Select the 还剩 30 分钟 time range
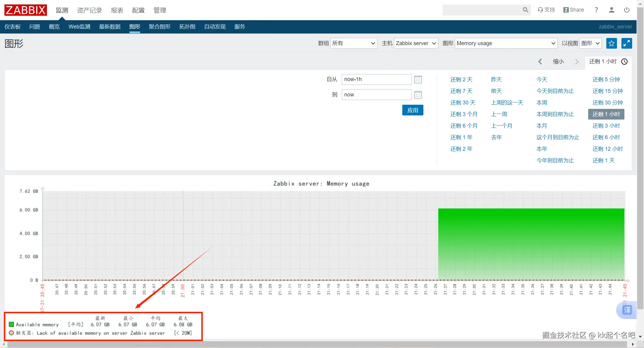This screenshot has width=644, height=348. point(607,103)
